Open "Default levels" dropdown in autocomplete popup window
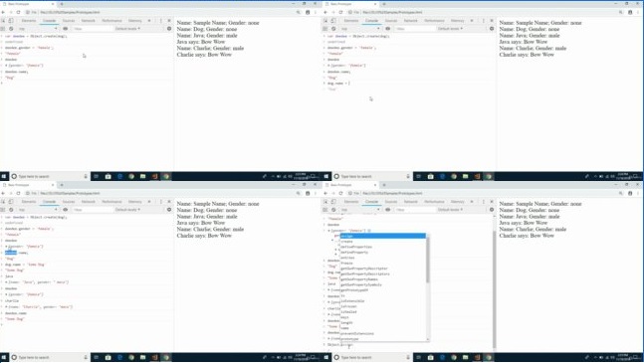 [450, 210]
